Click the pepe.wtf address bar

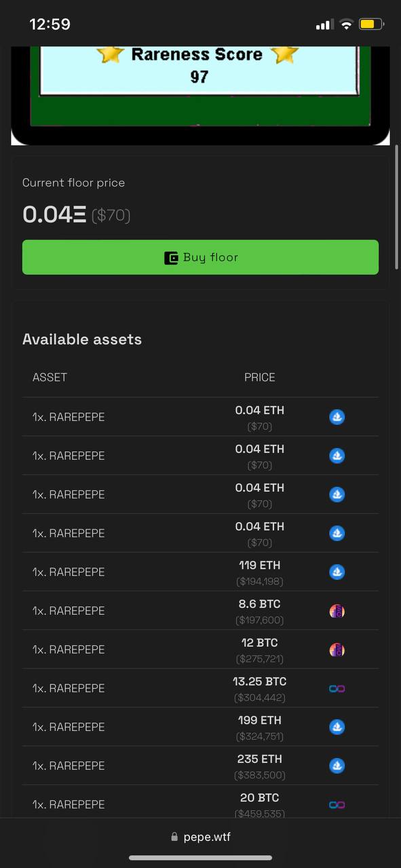click(200, 837)
